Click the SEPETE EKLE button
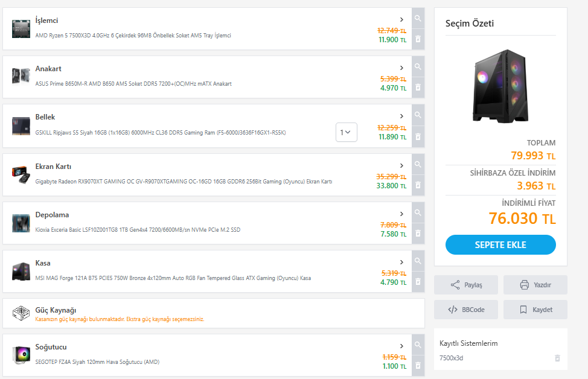 coord(500,245)
